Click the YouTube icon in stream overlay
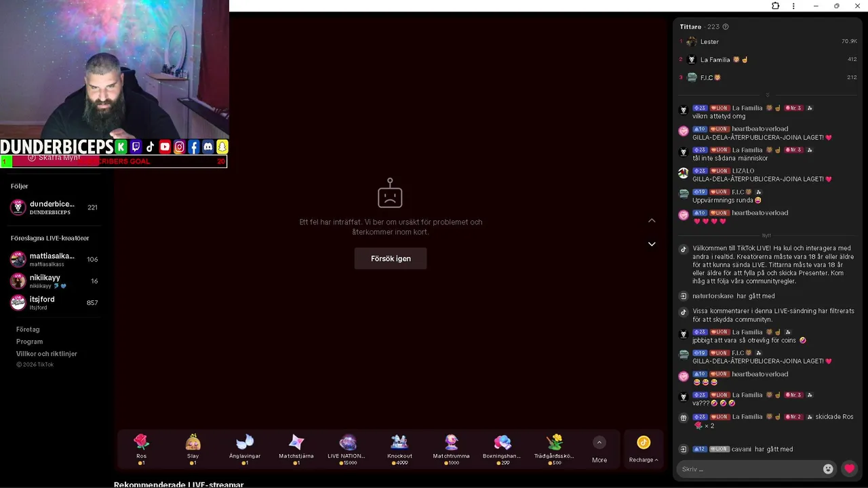Screen dimensions: 868x488 [x=165, y=147]
